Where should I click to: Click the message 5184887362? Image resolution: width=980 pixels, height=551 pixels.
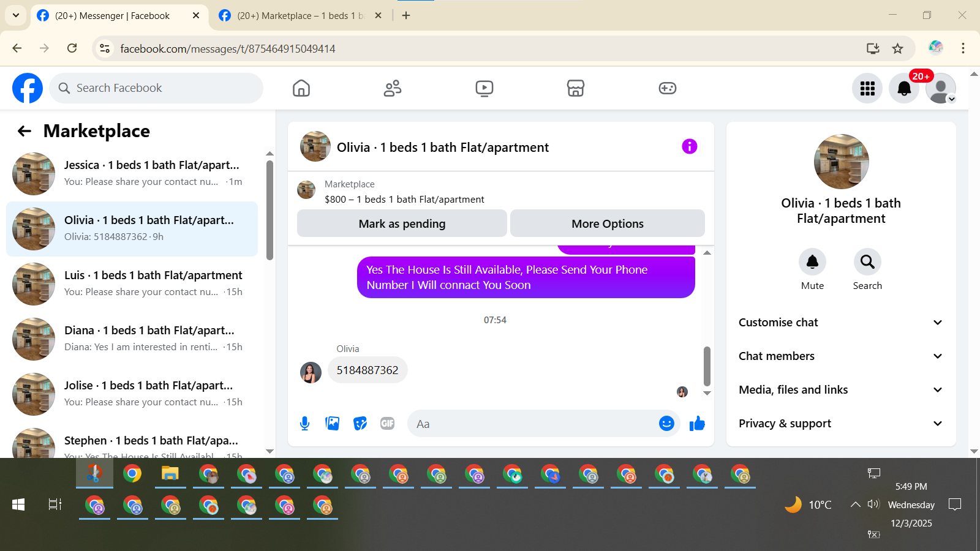(367, 370)
